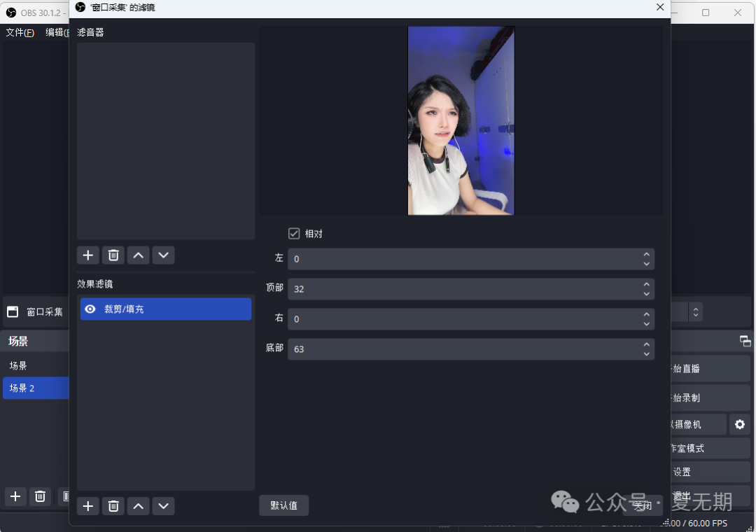Remove the selected 效果滤镜 filter with trash icon
Screen dimensions: 756x532
pos(113,506)
